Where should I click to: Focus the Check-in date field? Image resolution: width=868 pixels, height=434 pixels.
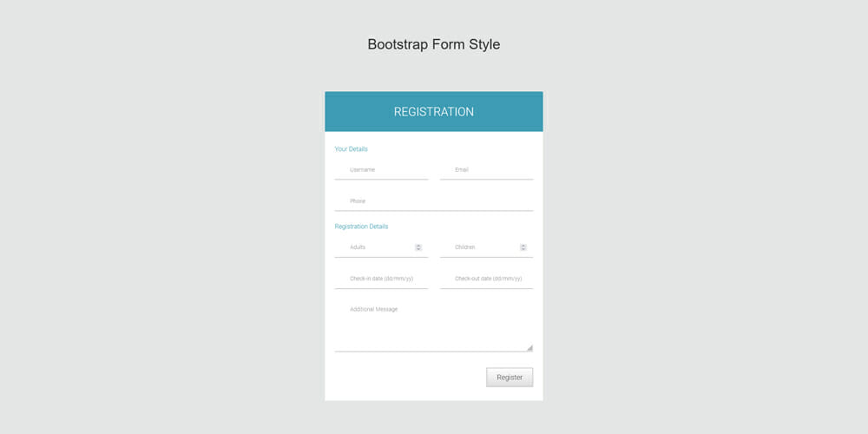(381, 279)
